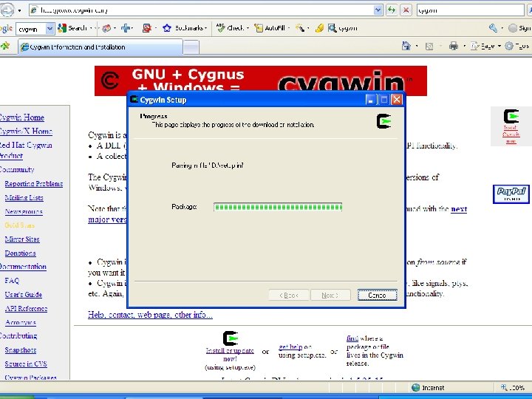Click the AutoFill toolbar button
The image size is (532, 399).
270,28
